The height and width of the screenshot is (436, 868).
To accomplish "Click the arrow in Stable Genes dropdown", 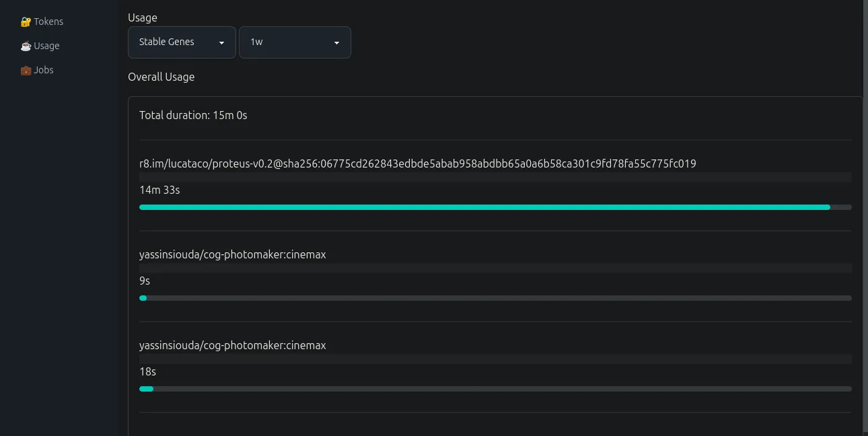I will (221, 43).
